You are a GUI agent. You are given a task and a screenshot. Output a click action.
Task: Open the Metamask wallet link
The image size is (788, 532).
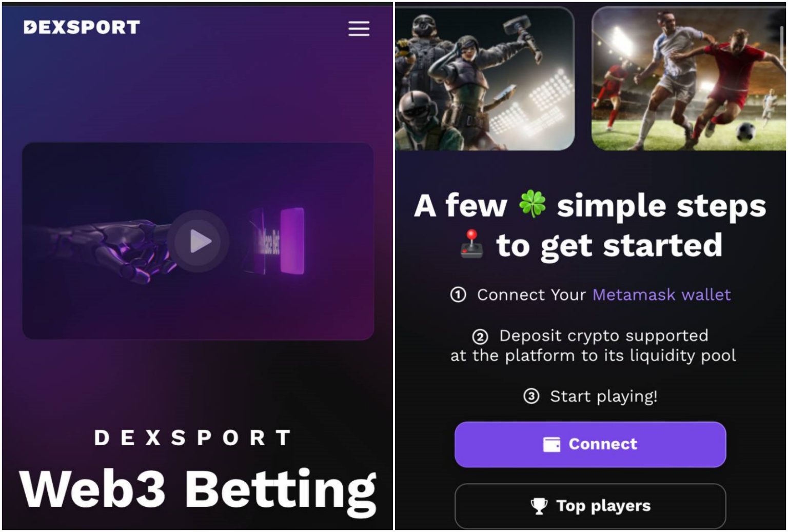coord(661,294)
